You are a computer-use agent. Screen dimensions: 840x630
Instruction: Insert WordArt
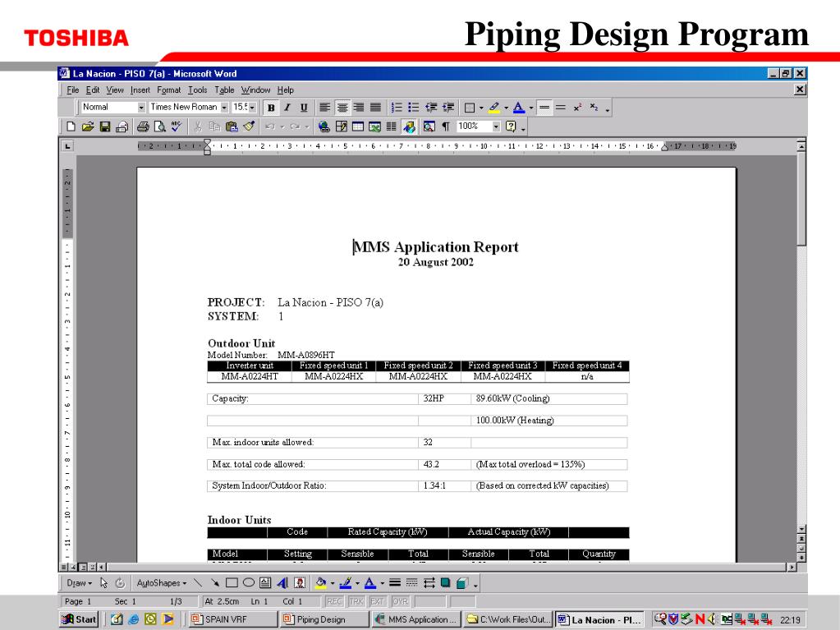282,583
